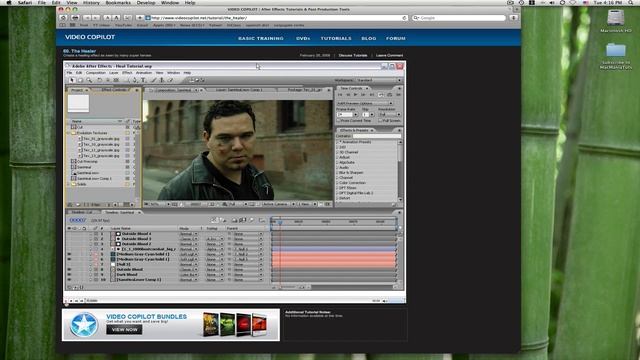Open the Parent dropdown for Outside Blood 4
This screenshot has height=360, width=640.
point(248,234)
